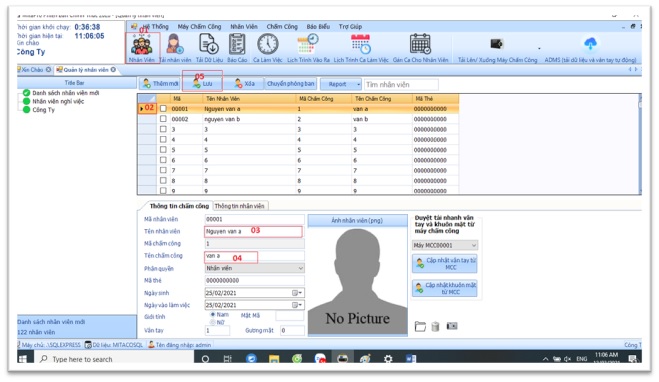Click the Tên nhân viên input field
Screen dimensions: 659x382
[x=253, y=232]
